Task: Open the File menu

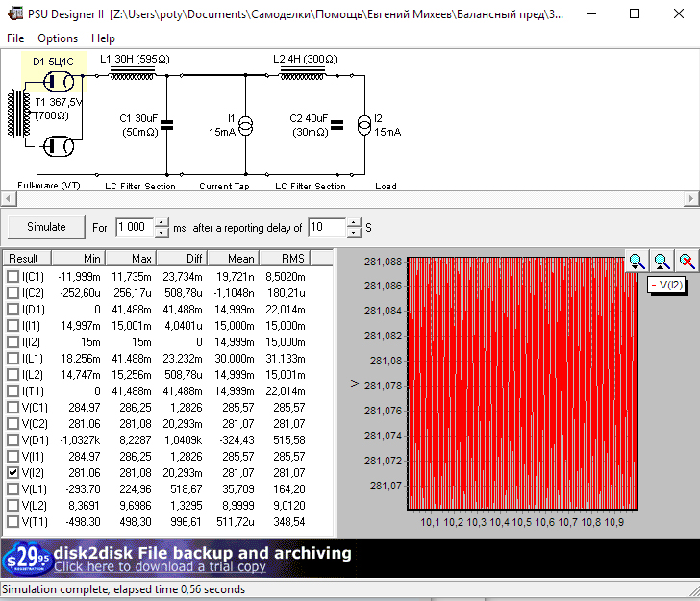Action: [15, 38]
